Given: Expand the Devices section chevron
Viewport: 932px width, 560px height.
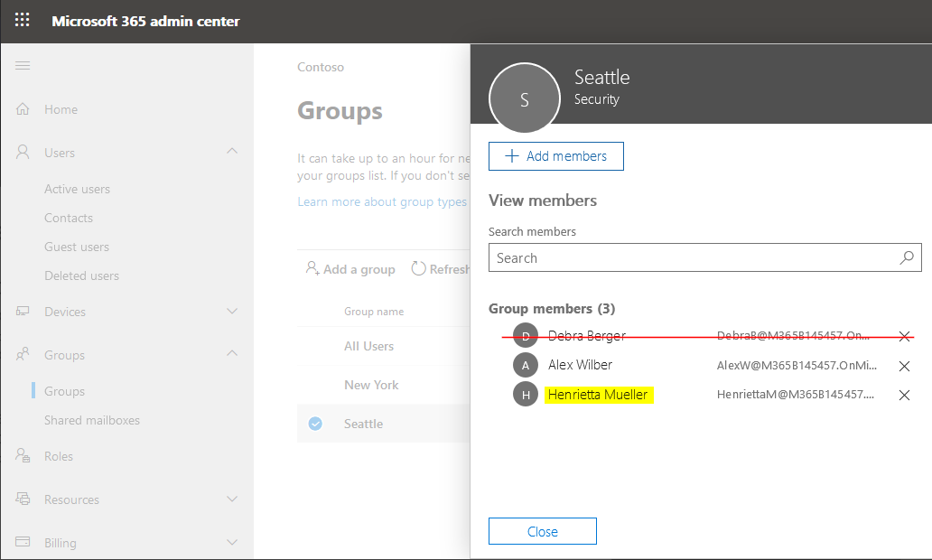Looking at the screenshot, I should click(x=232, y=312).
